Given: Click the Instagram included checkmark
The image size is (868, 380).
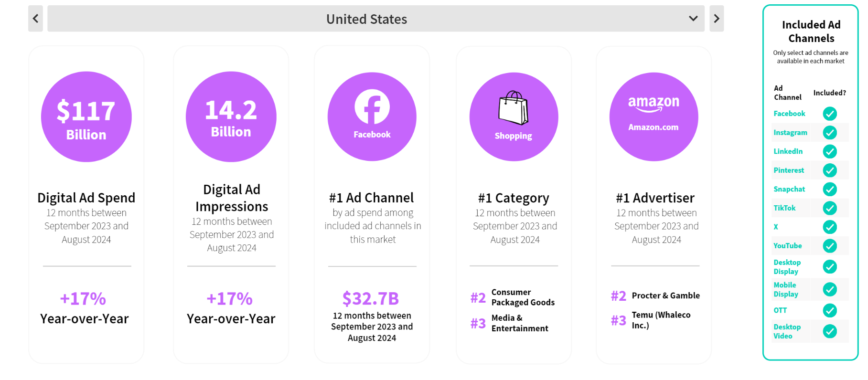Looking at the screenshot, I should pos(830,133).
